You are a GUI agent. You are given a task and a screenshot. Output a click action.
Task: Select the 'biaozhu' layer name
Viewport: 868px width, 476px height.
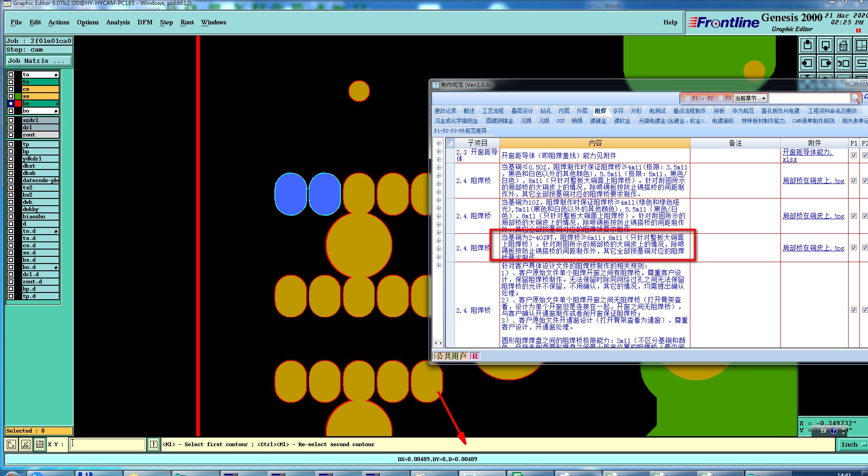pos(40,217)
